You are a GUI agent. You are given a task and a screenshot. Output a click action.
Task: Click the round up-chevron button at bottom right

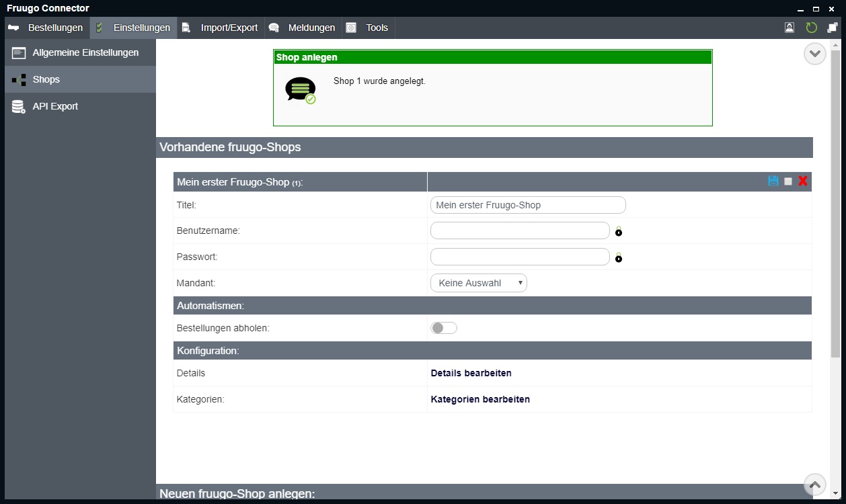[815, 485]
